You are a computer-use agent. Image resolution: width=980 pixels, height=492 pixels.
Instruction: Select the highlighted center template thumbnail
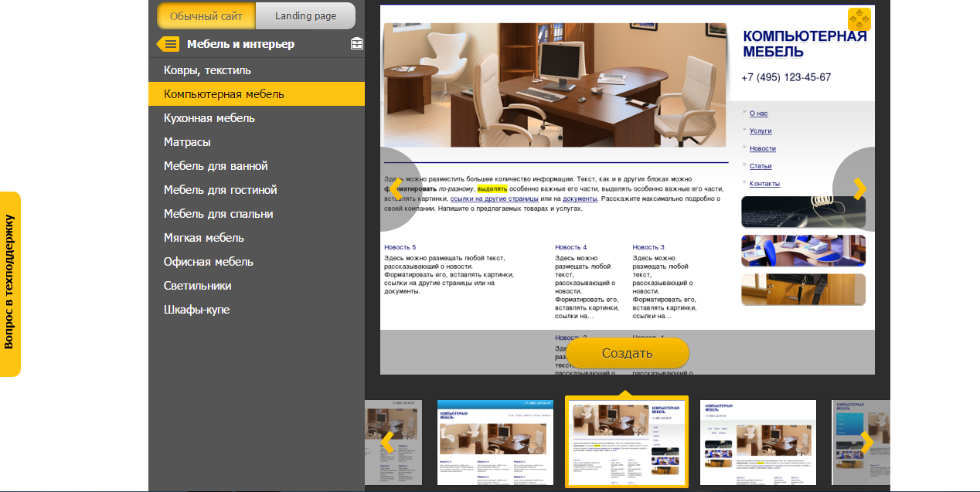tap(627, 443)
